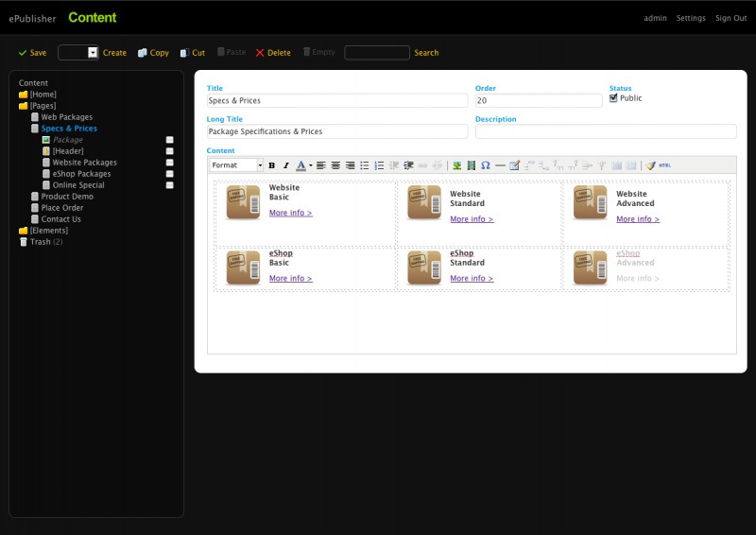This screenshot has height=535, width=756.
Task: Open the Format dropdown in editor
Action: pyautogui.click(x=236, y=165)
